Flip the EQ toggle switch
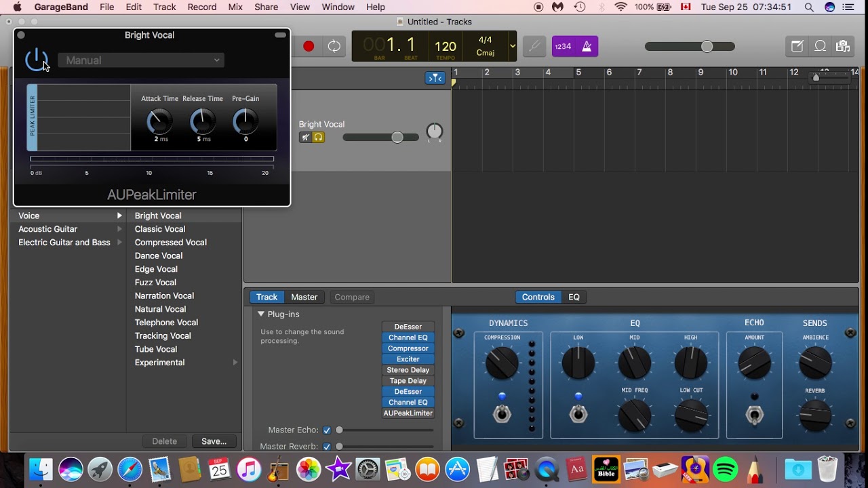This screenshot has height=488, width=868. coord(578,413)
